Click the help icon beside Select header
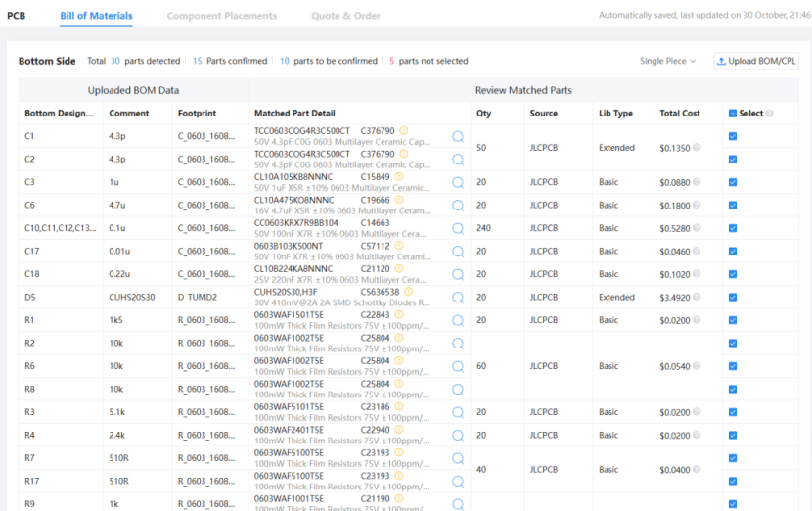The width and height of the screenshot is (812, 511). click(769, 114)
